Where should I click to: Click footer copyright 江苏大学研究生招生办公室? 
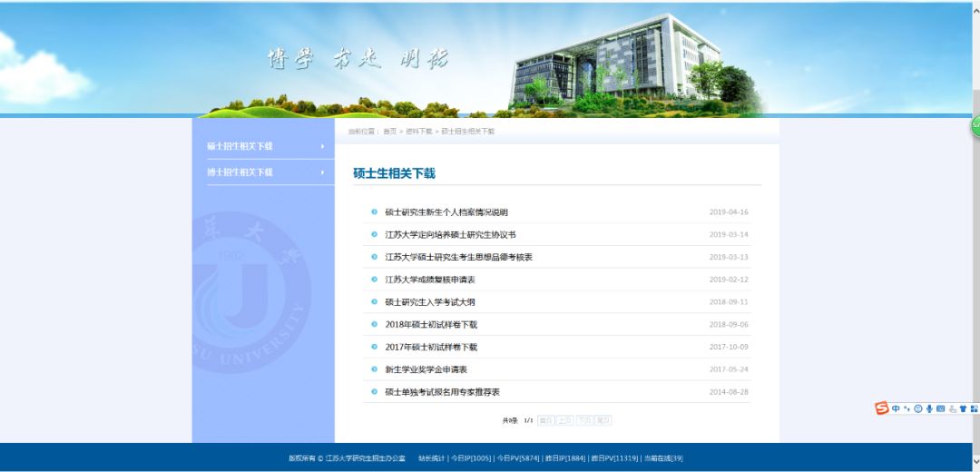365,458
